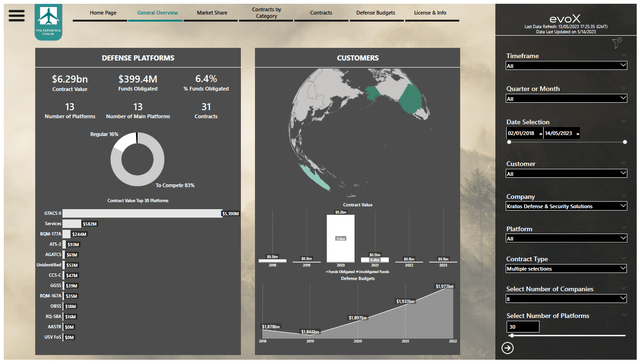The width and height of the screenshot is (640, 363).
Task: Click the Select Number of Platforms slider handle
Action: tap(512, 336)
